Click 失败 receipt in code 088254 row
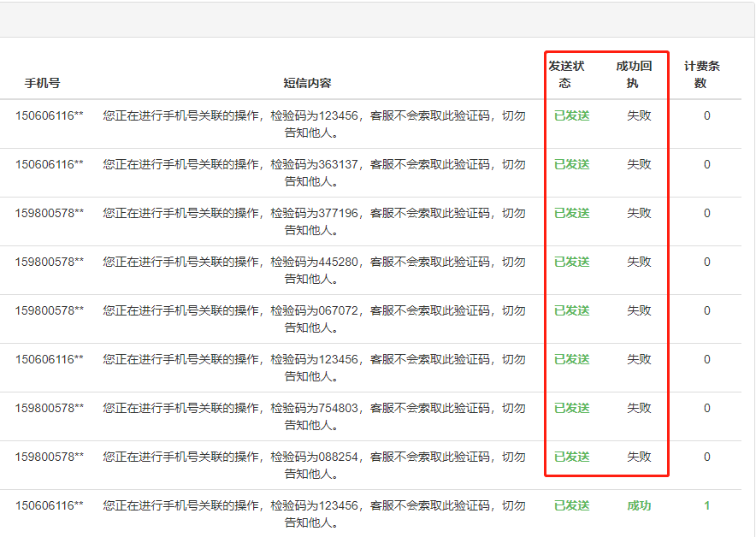Viewport: 756px width, 537px height. click(638, 457)
